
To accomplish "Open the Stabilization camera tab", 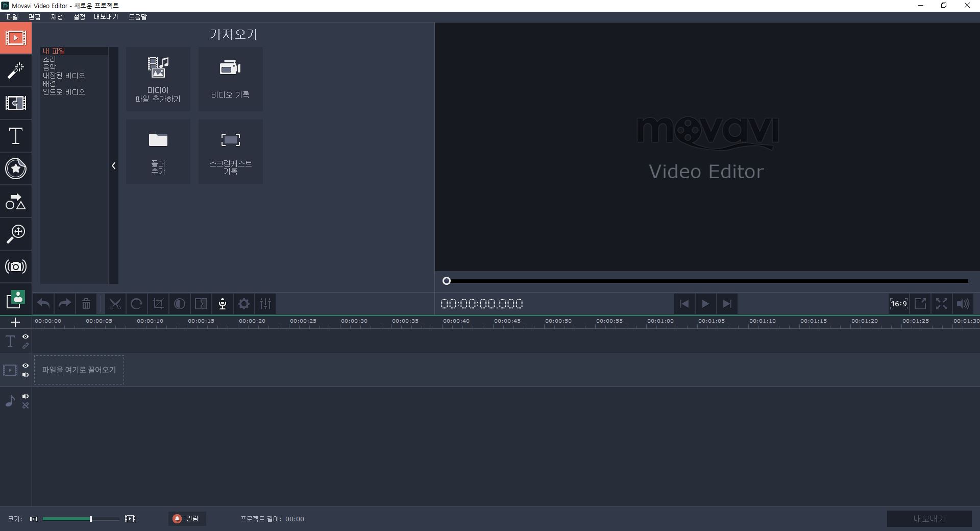I will [16, 267].
